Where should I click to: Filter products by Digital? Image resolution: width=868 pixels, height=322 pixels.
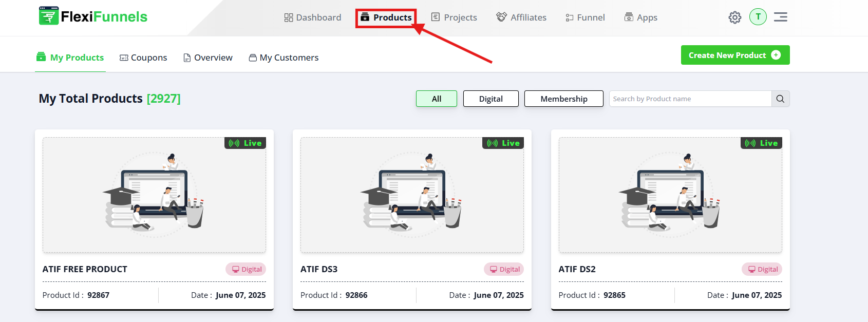[x=491, y=99]
